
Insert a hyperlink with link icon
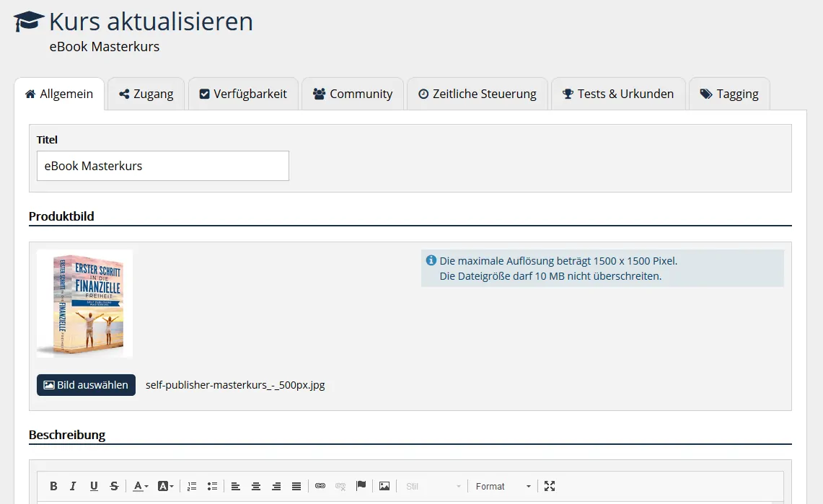320,486
